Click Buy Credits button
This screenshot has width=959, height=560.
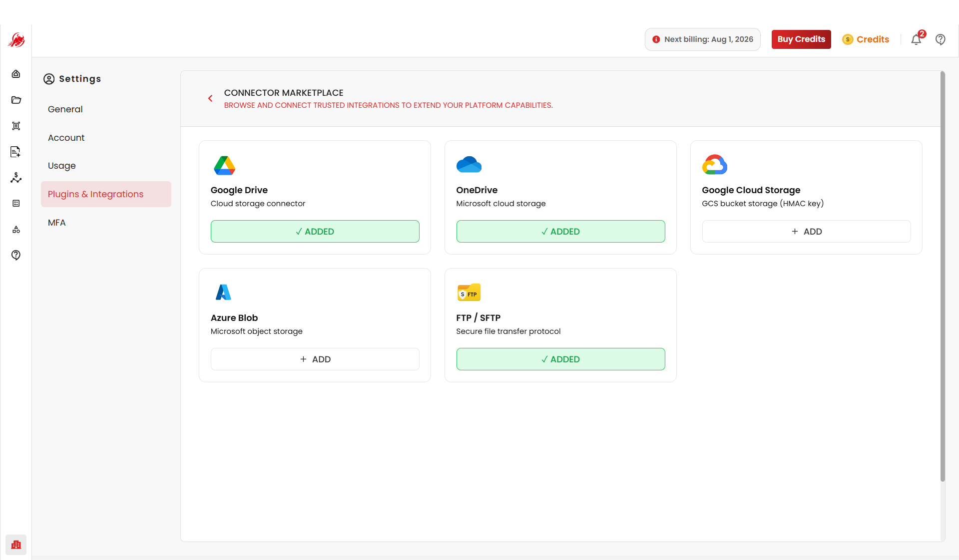(x=801, y=39)
